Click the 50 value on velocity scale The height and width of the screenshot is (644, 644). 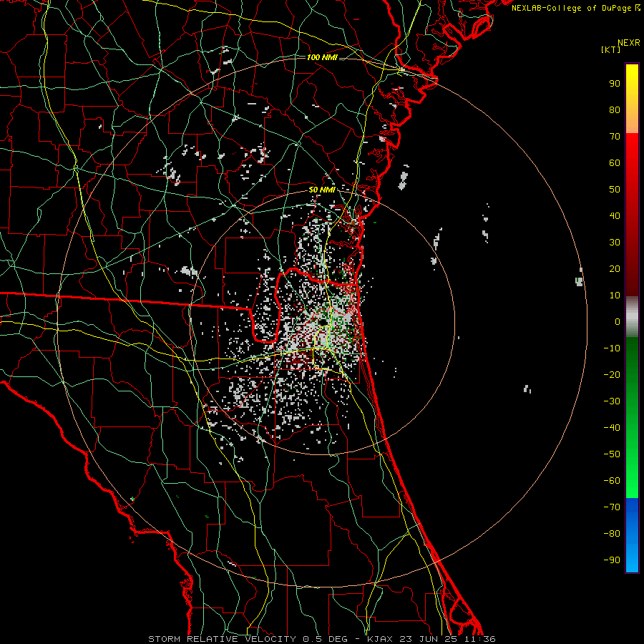615,190
